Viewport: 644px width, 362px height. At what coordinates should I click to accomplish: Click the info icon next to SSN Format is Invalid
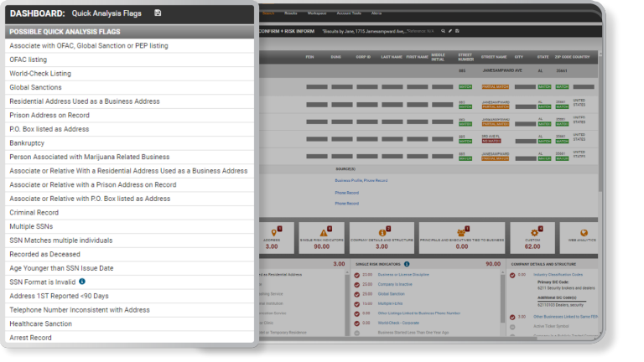tap(82, 282)
